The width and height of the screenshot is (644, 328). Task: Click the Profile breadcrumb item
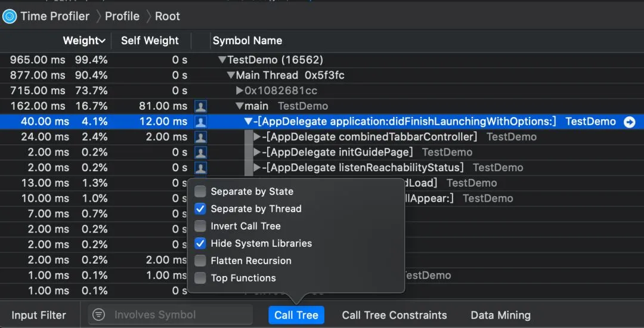tap(122, 16)
